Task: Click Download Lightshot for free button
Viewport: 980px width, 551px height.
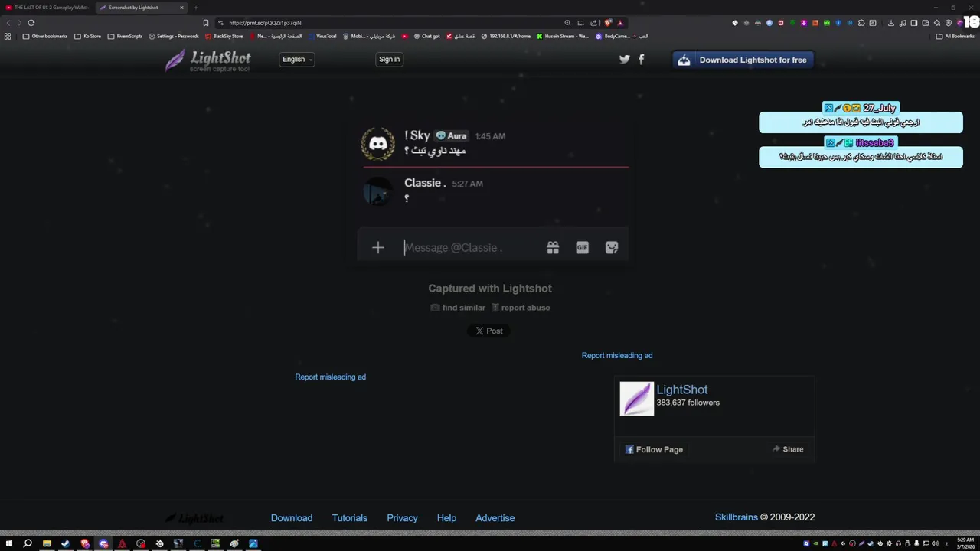Action: click(743, 60)
